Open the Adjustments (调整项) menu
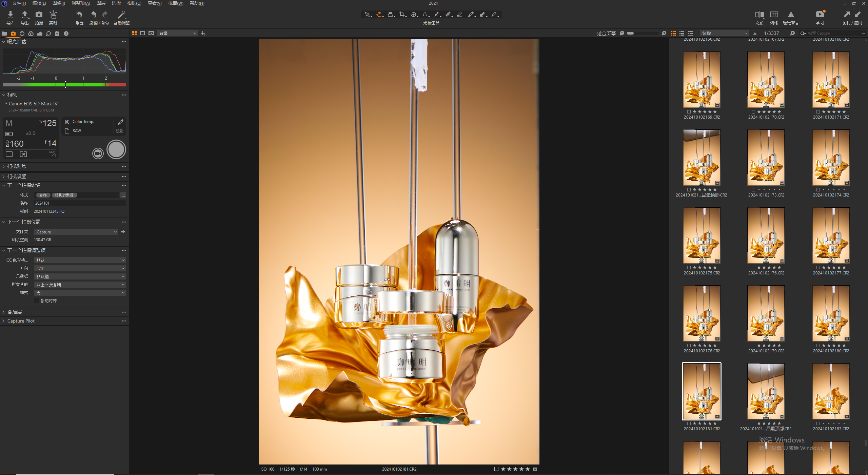 tap(81, 3)
